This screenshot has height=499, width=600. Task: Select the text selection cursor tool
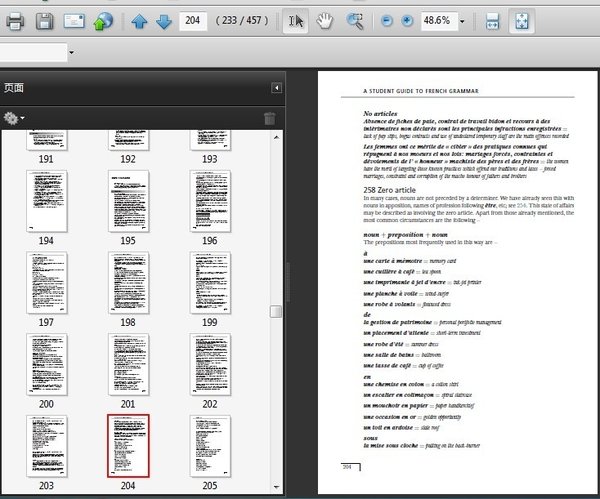point(295,20)
